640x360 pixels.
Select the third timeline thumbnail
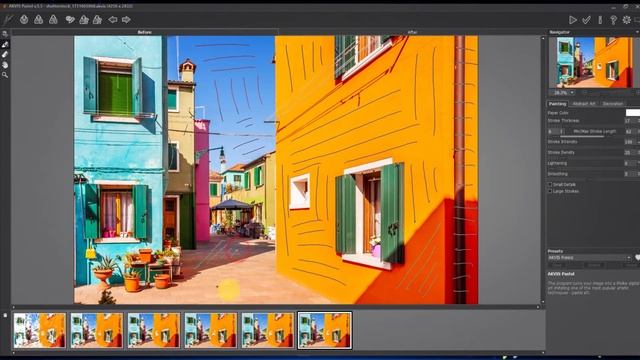tap(153, 330)
